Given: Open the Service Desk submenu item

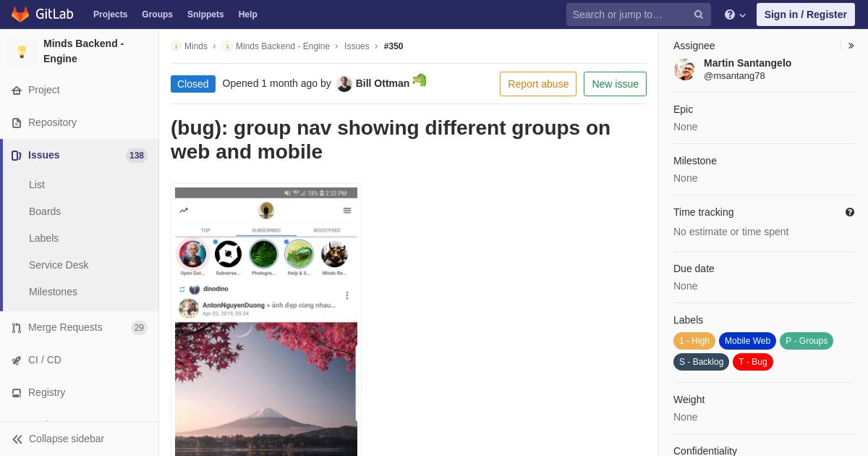Looking at the screenshot, I should click(59, 265).
